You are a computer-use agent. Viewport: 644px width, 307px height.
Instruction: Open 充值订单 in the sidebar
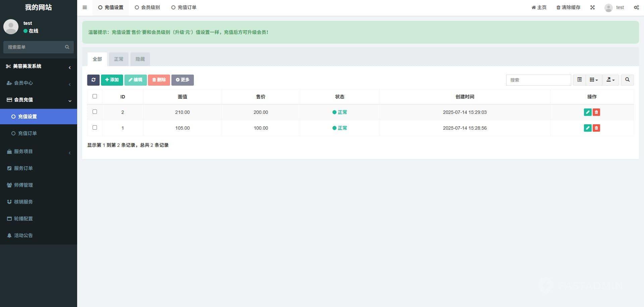click(x=27, y=133)
